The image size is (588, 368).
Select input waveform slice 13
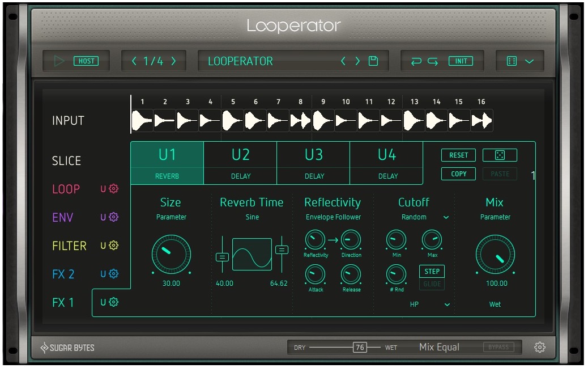click(414, 121)
